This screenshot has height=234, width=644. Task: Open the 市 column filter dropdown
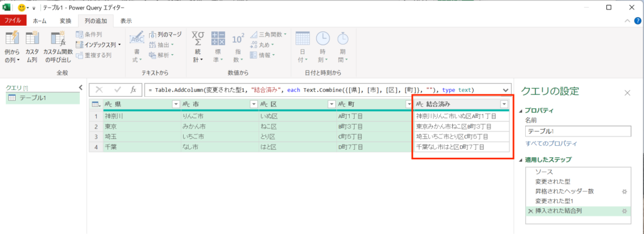(x=253, y=104)
